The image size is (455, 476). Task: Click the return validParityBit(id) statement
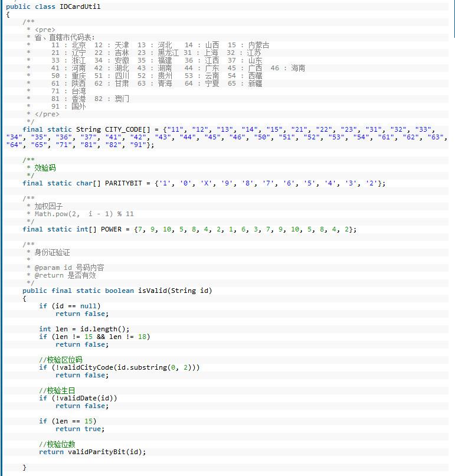coord(92,452)
